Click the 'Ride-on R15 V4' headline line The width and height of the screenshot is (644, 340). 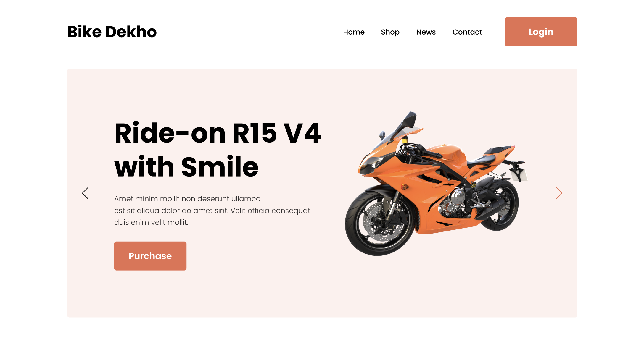click(218, 133)
